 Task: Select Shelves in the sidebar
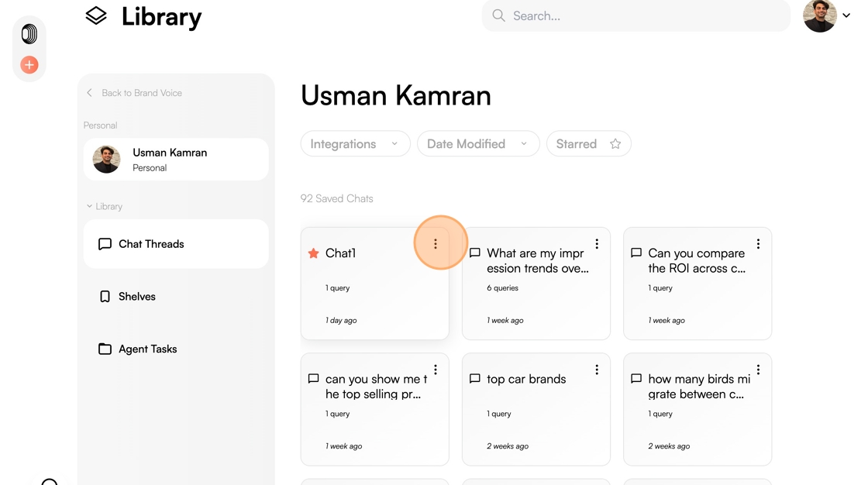[176, 296]
